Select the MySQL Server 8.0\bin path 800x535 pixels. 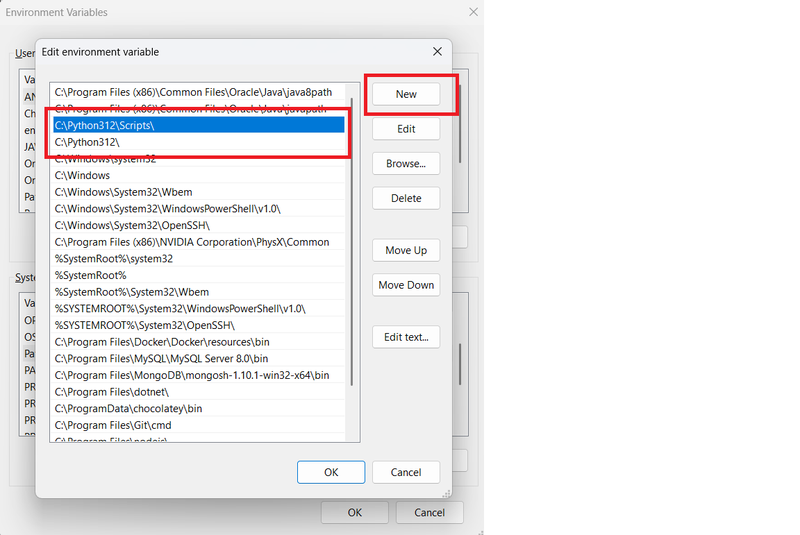coord(199,359)
